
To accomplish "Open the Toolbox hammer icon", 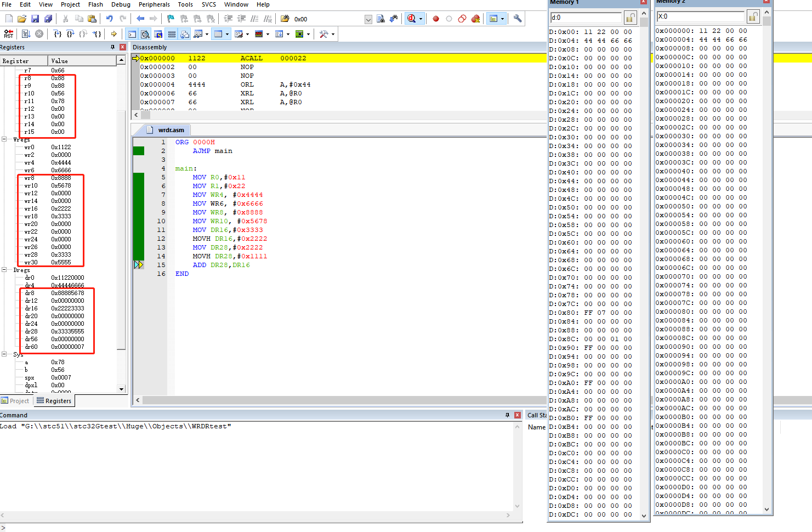I will pos(323,34).
